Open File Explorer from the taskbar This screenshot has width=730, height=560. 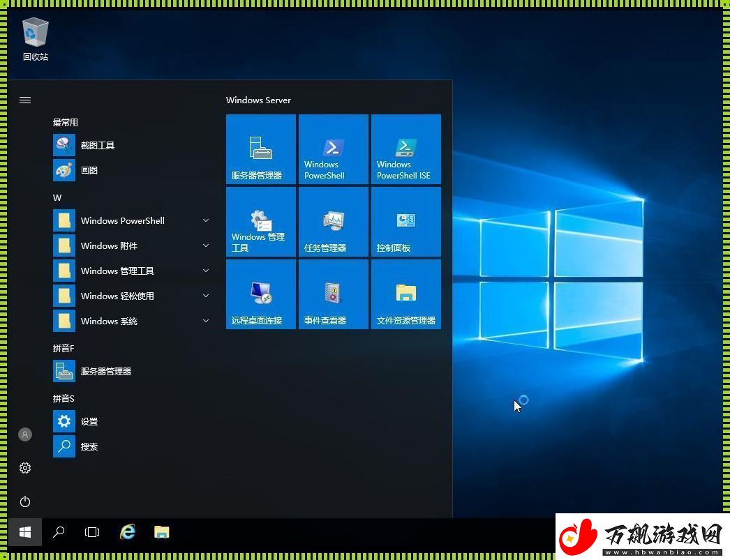pos(161,532)
